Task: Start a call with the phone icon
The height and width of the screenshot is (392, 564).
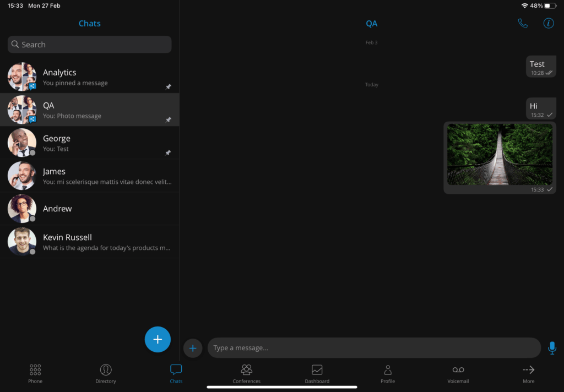Action: point(523,23)
